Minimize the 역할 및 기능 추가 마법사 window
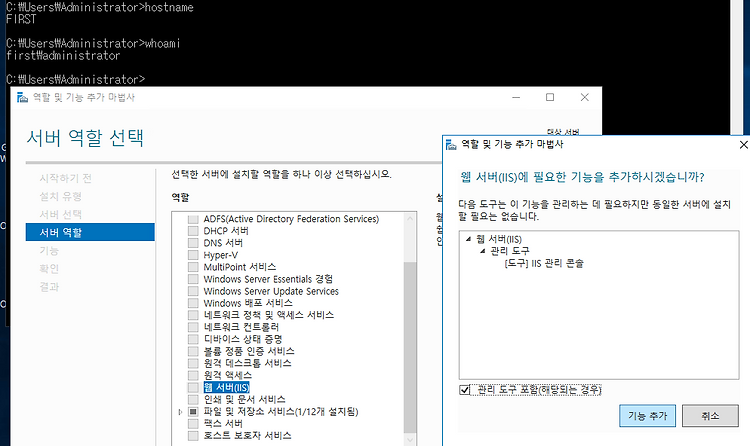 516,97
